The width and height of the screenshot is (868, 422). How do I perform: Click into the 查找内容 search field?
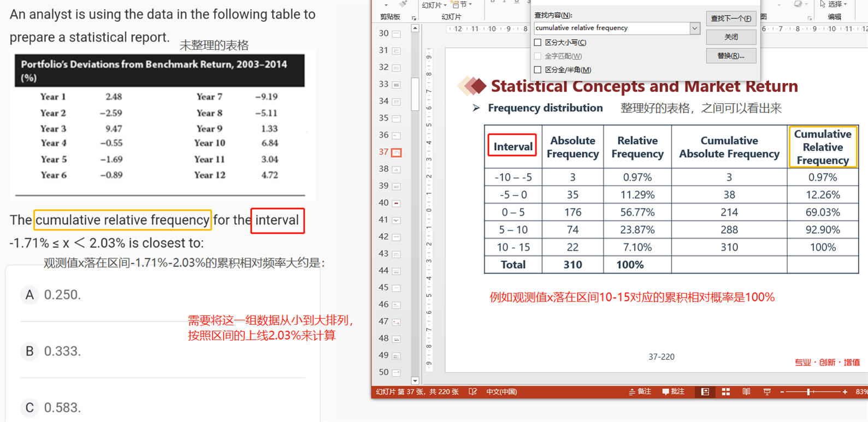point(611,28)
